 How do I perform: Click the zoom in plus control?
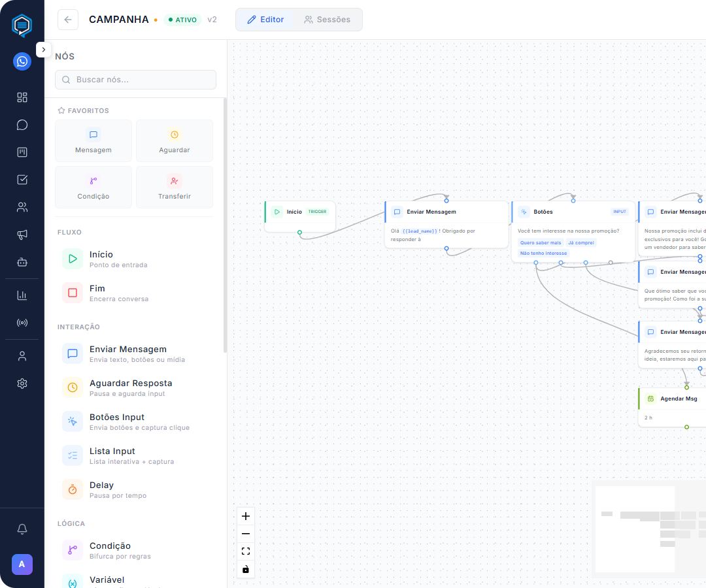[x=246, y=516]
